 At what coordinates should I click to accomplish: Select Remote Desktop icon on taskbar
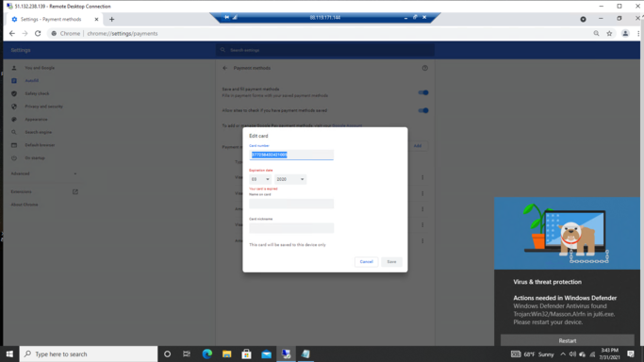tap(286, 354)
